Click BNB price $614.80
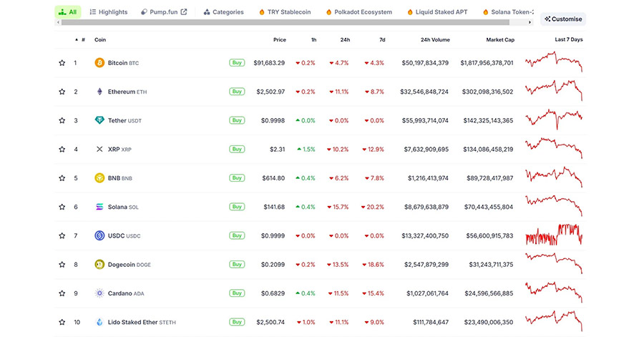 [273, 178]
